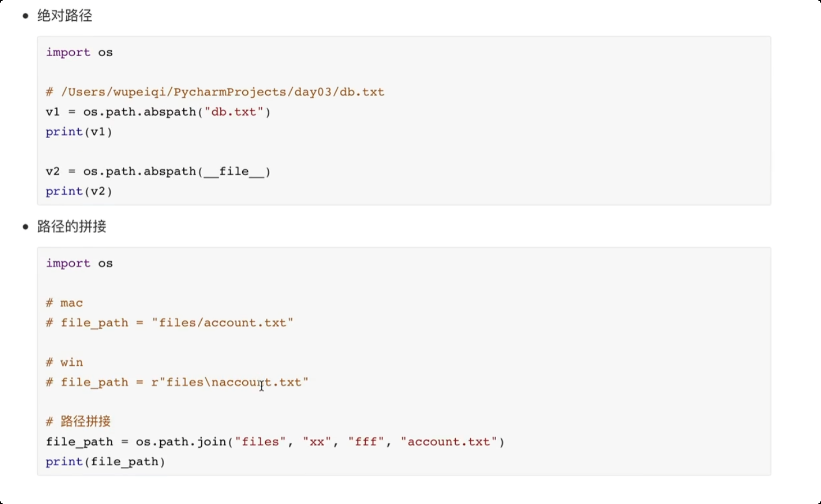Click the 绝对路径 heading text
Viewport: 821px width, 504px height.
click(x=65, y=16)
